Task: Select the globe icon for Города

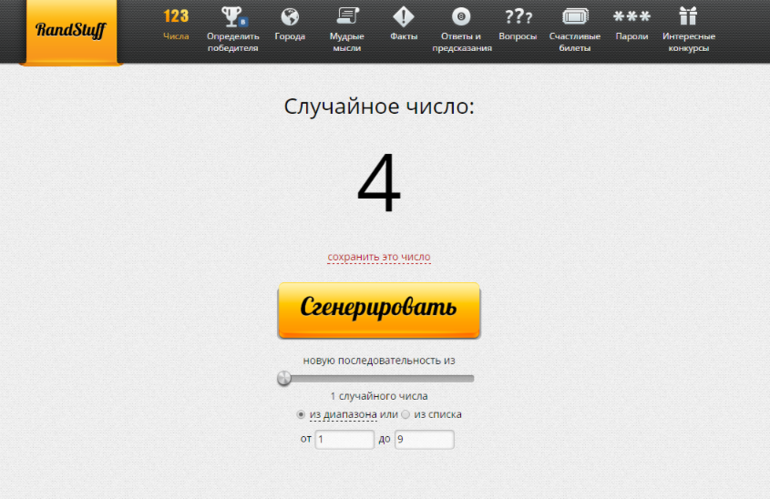Action: tap(290, 17)
